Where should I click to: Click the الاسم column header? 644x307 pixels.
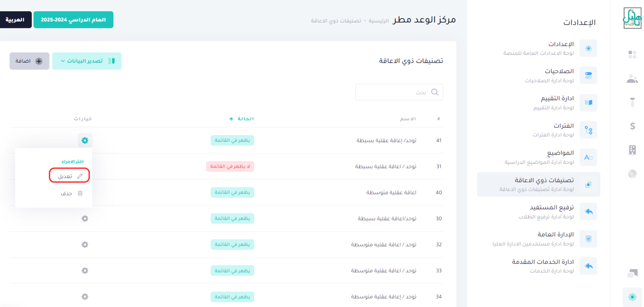tap(408, 119)
